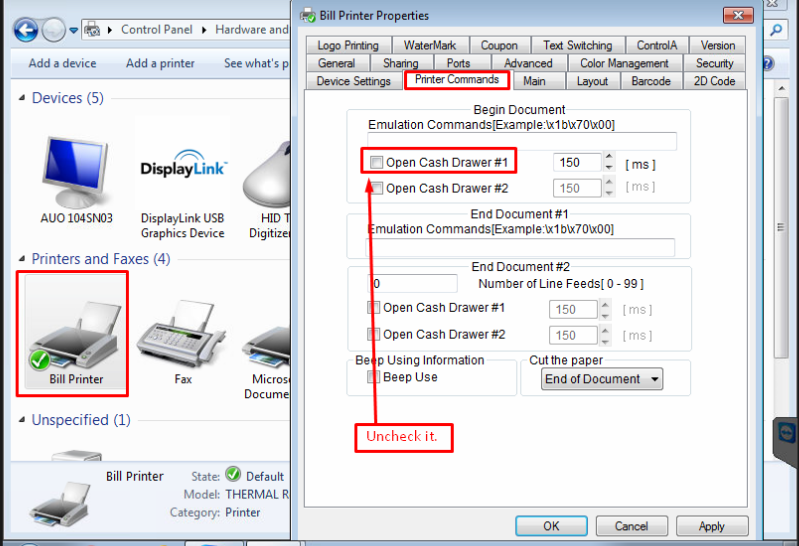Viewport: 799px width, 546px height.
Task: Click the search magnifier icon
Action: tap(776, 30)
